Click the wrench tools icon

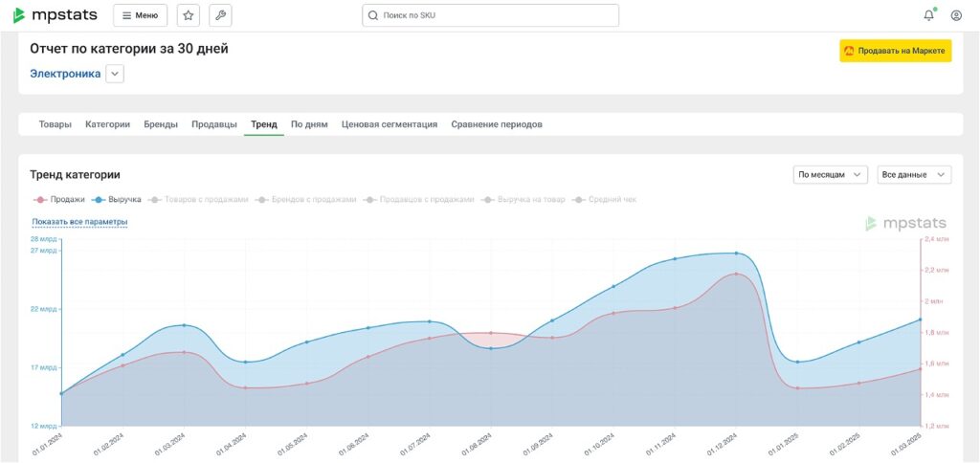pos(220,15)
